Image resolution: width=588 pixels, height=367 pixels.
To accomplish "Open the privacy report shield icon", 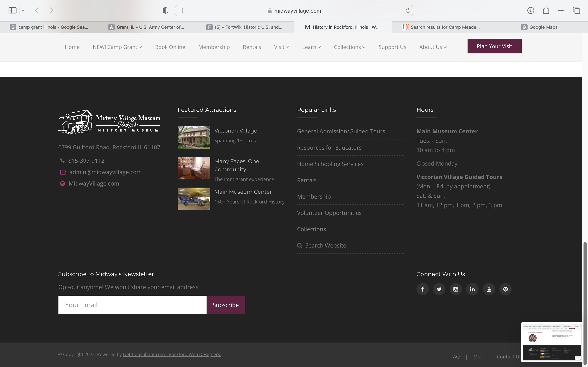I will pos(165,10).
